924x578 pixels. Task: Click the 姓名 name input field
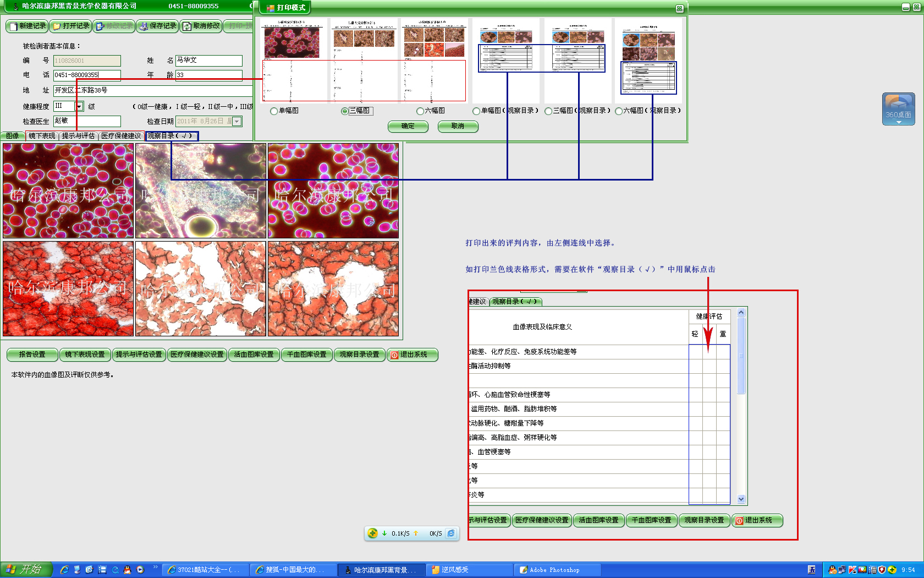coord(208,61)
